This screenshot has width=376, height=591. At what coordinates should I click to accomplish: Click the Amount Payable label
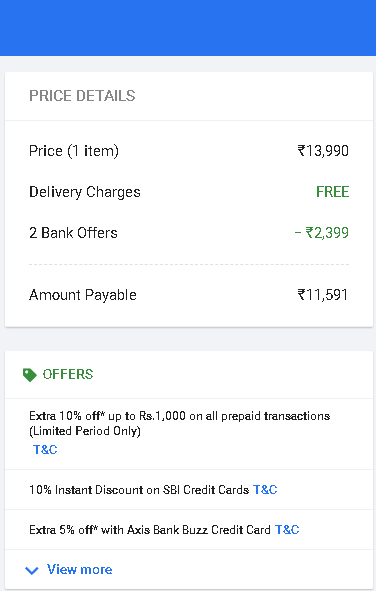83,295
